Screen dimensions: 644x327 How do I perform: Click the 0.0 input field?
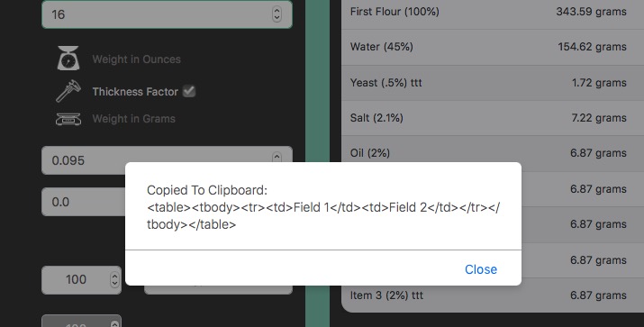point(84,202)
